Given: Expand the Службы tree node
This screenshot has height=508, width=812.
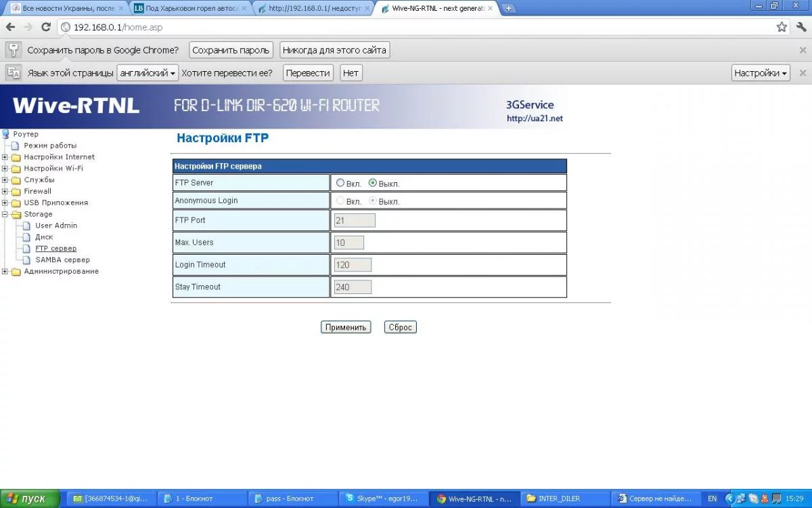Looking at the screenshot, I should click(x=5, y=180).
